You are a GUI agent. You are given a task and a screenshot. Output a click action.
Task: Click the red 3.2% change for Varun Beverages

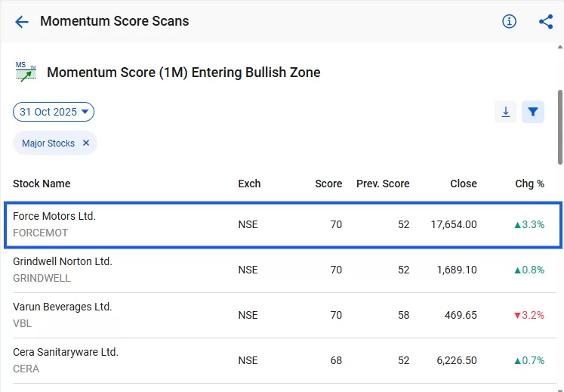[529, 315]
